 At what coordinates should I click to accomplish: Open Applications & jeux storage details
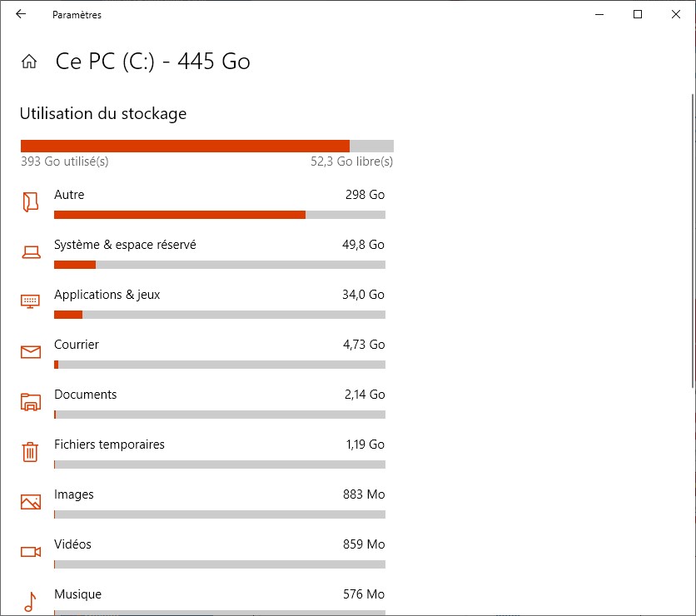tap(107, 295)
